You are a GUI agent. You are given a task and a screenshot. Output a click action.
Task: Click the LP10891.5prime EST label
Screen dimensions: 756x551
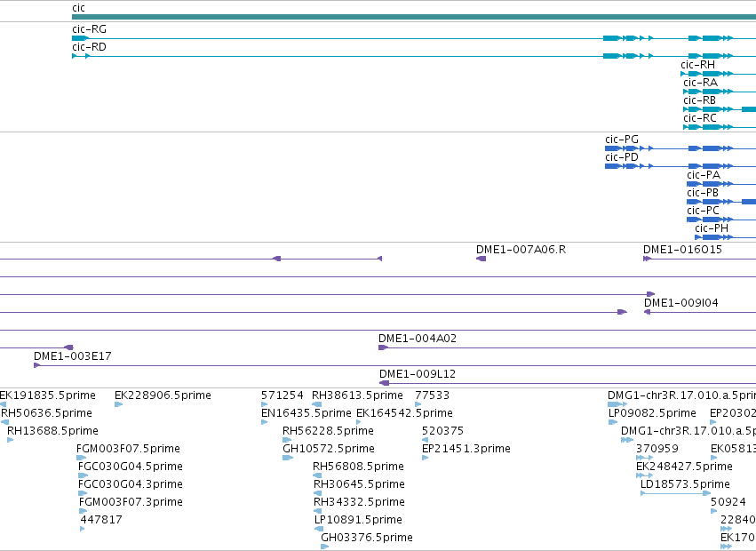pos(358,520)
